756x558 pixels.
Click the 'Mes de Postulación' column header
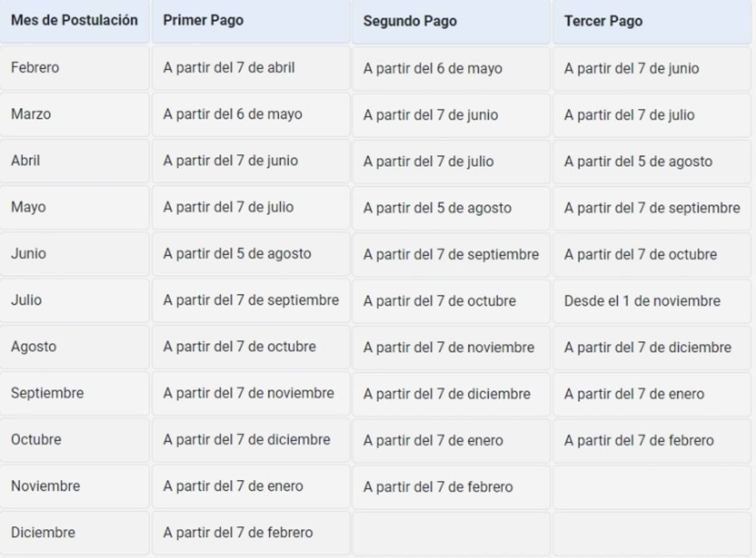(74, 20)
